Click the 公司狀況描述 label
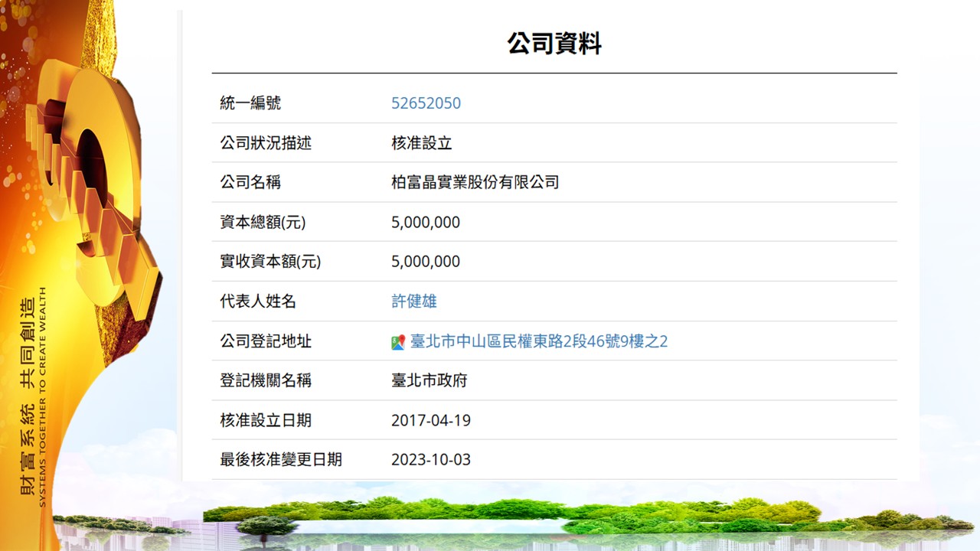The height and width of the screenshot is (551, 980). [x=266, y=143]
